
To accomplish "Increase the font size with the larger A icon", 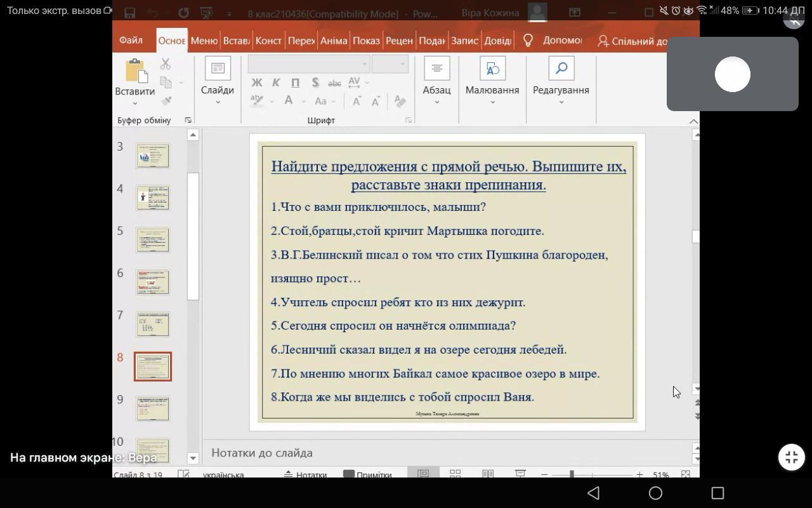I will click(x=357, y=101).
